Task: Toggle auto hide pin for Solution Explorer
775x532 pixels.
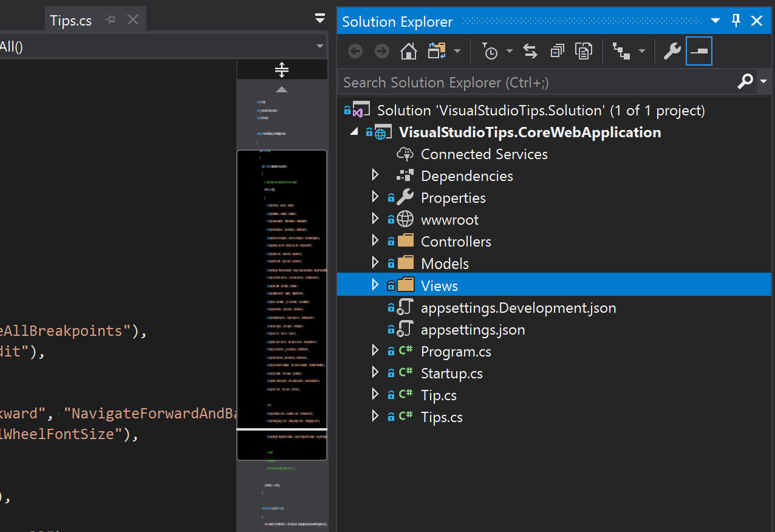Action: tap(737, 21)
